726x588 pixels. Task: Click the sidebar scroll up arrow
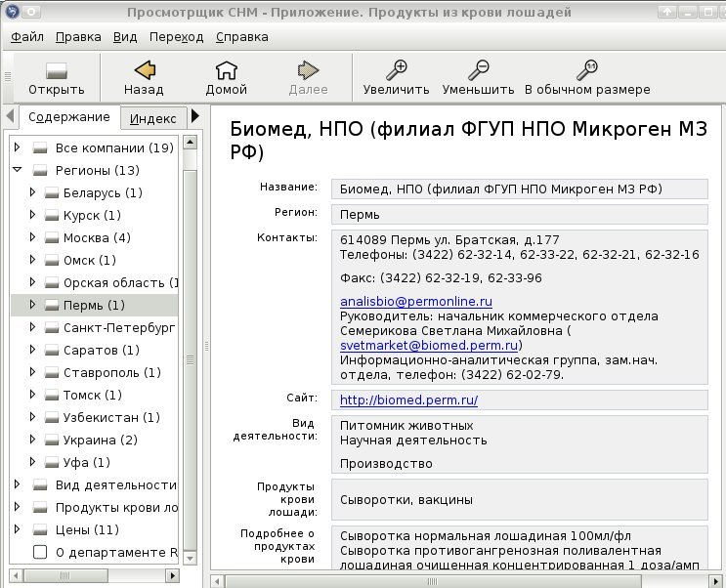190,143
